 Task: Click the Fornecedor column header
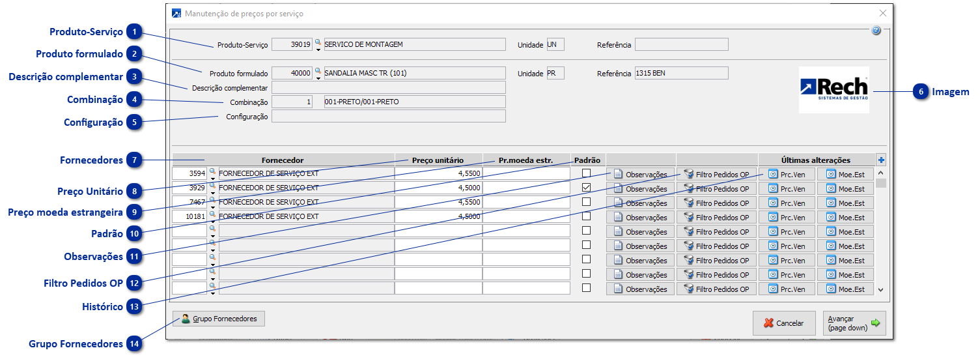click(x=283, y=160)
